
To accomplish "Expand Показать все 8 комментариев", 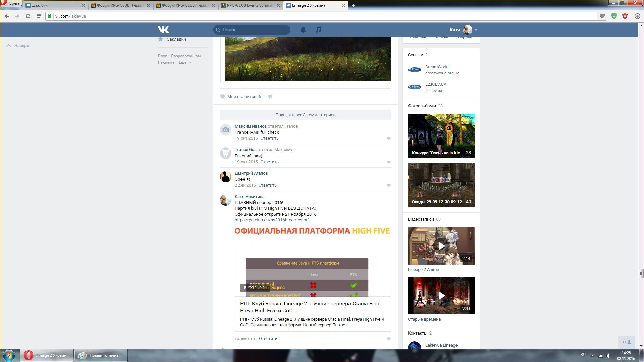I will point(305,115).
